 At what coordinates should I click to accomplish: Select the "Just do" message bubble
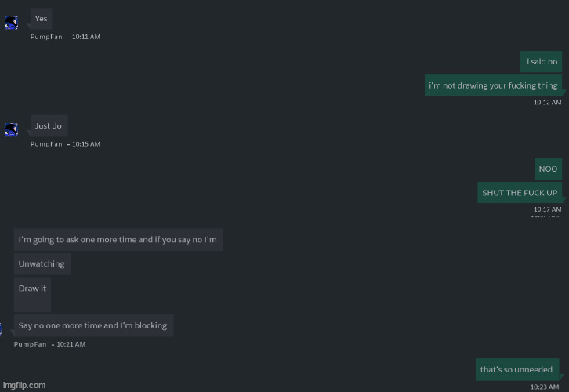pyautogui.click(x=49, y=125)
